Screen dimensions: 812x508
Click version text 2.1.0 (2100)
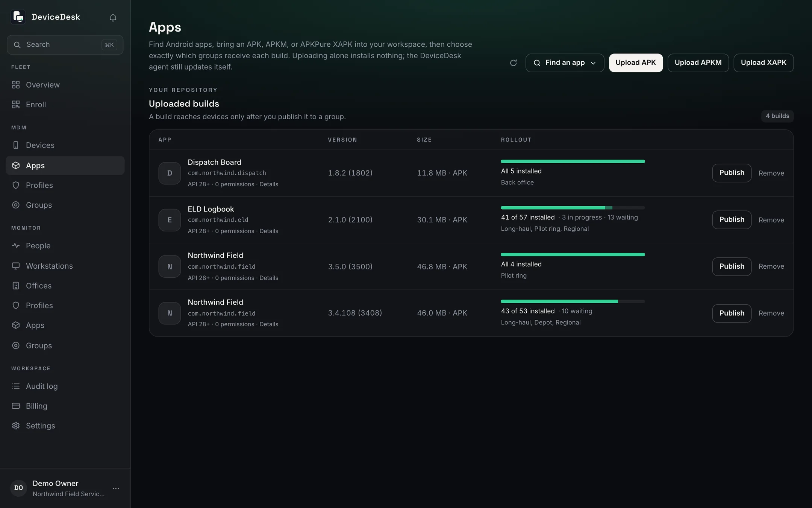(x=350, y=220)
